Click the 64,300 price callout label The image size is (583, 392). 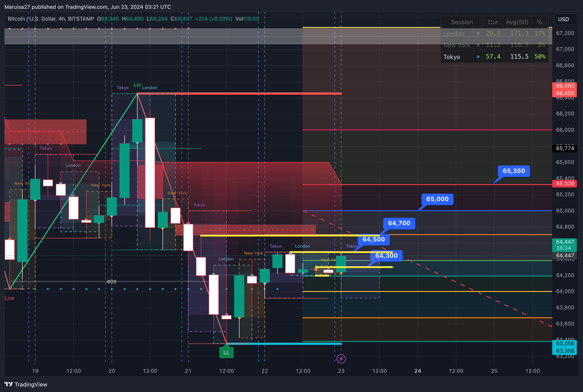[x=386, y=255]
